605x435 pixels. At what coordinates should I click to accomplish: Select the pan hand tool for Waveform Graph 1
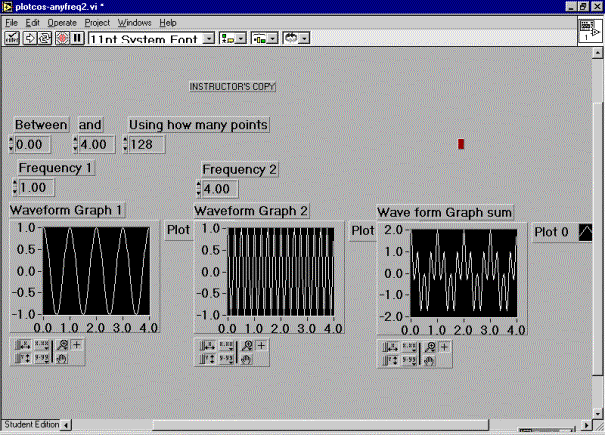coord(62,359)
